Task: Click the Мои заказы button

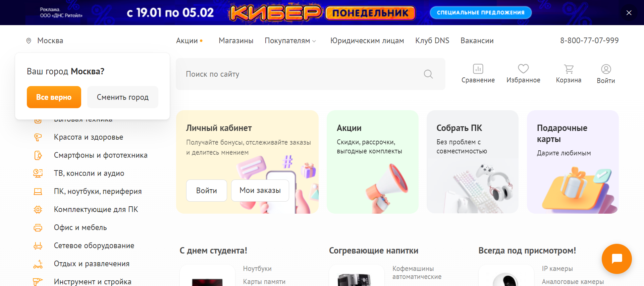Action: tap(260, 191)
